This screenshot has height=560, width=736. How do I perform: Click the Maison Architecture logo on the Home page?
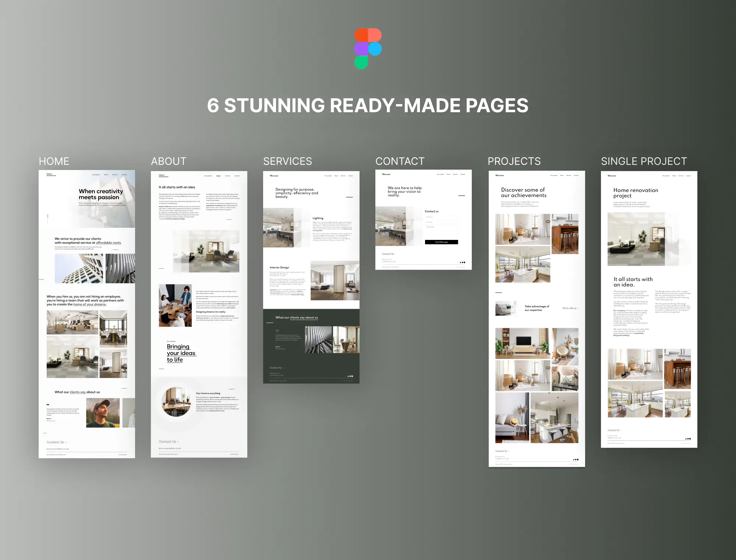click(51, 174)
